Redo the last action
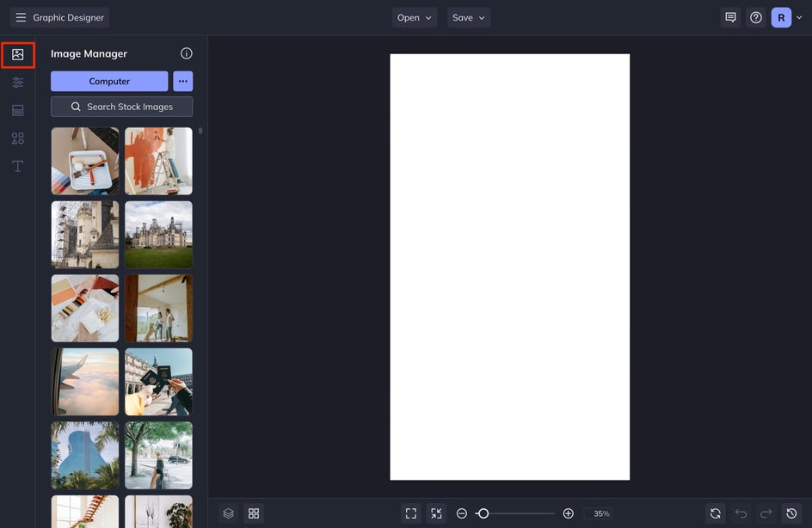The width and height of the screenshot is (812, 528). [766, 513]
